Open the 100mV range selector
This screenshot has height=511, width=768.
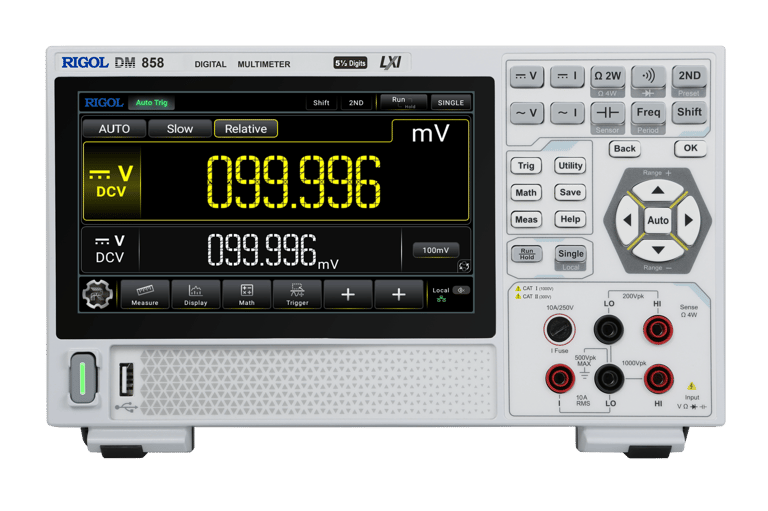pyautogui.click(x=435, y=250)
